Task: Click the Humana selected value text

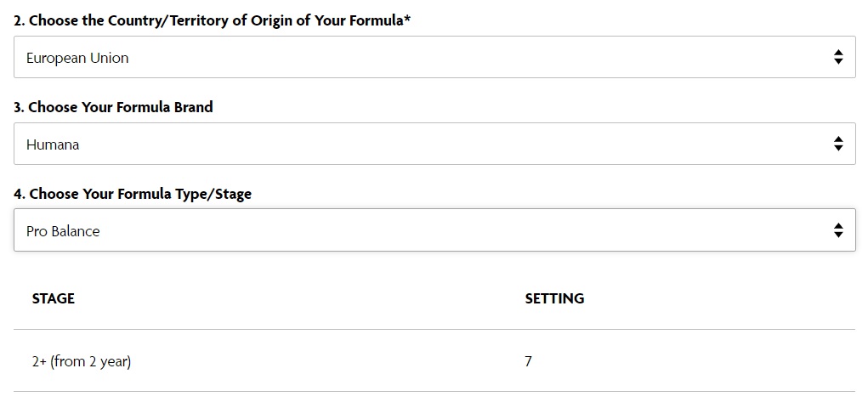Action: click(x=53, y=145)
